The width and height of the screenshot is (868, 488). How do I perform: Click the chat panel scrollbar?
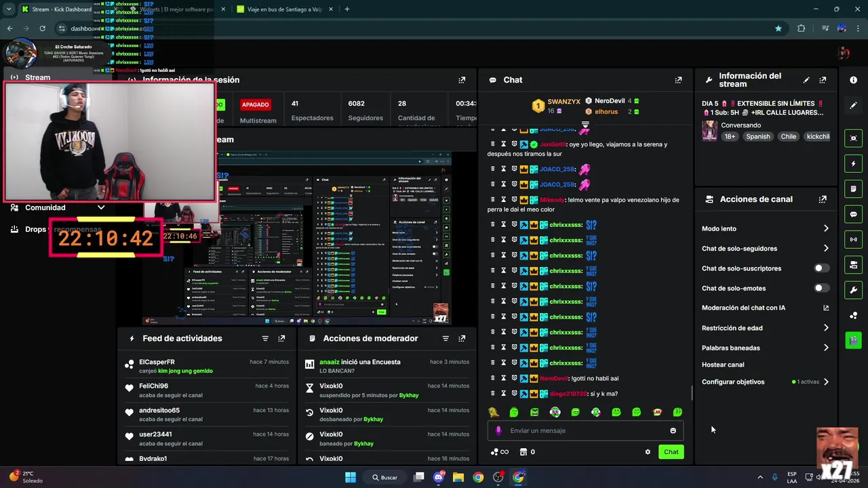(691, 392)
